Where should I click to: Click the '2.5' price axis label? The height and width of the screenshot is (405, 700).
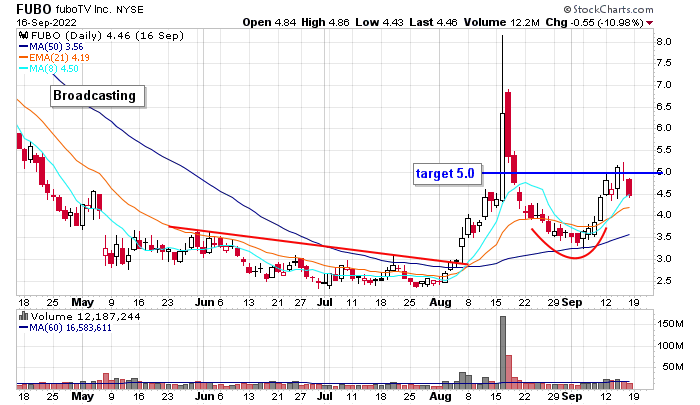coord(664,280)
